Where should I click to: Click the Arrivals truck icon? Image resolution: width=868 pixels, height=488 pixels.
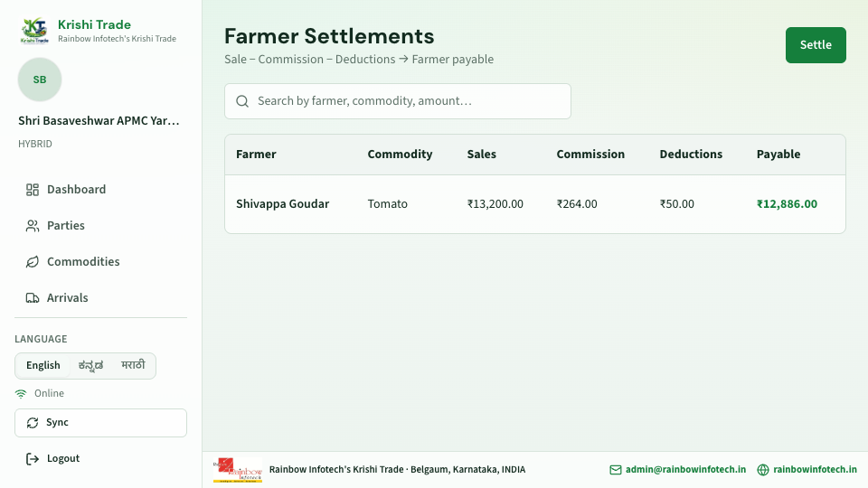pos(33,297)
